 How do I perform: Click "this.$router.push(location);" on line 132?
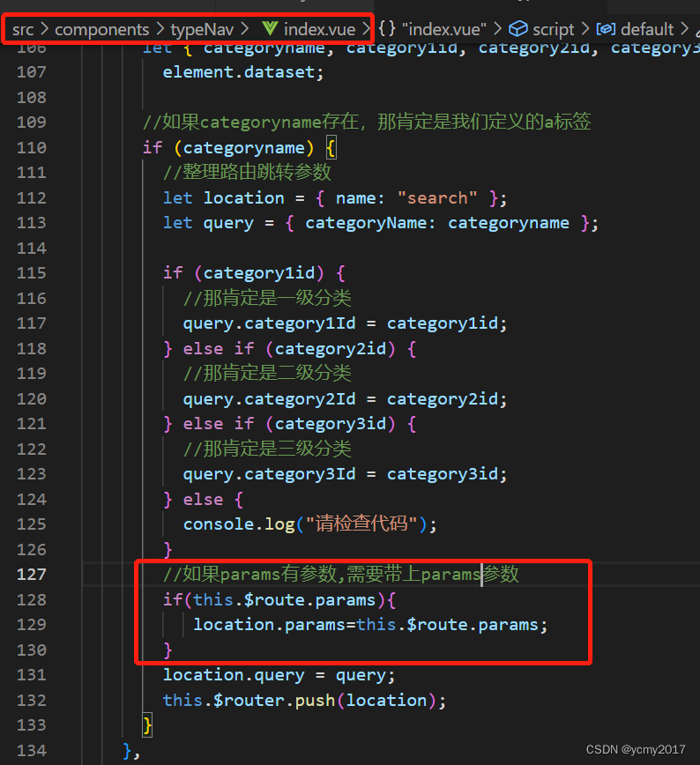pyautogui.click(x=305, y=701)
